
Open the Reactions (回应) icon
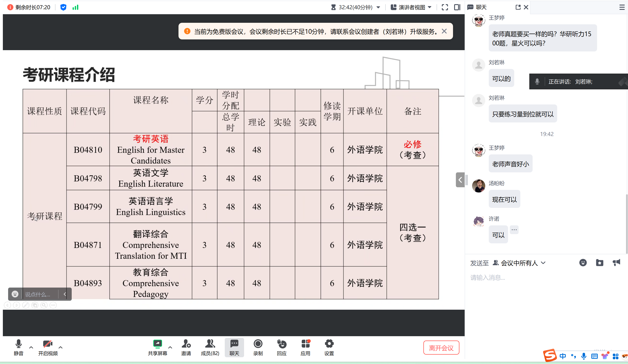click(282, 344)
